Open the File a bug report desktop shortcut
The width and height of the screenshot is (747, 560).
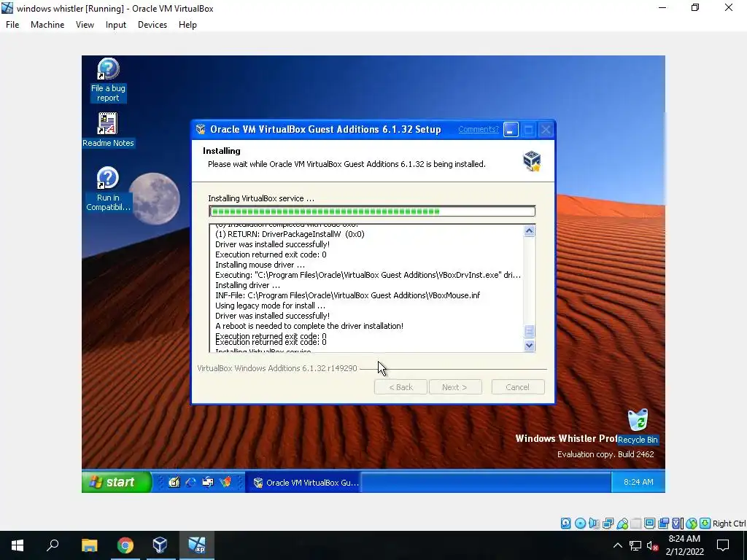108,79
